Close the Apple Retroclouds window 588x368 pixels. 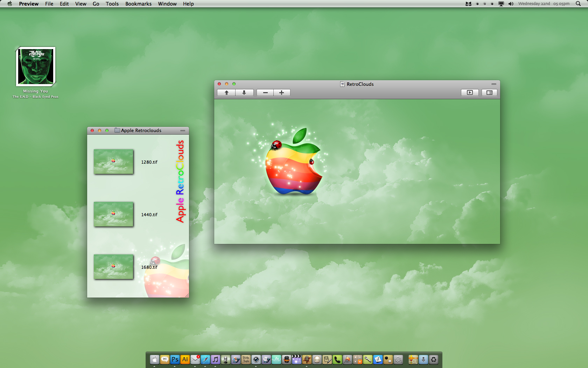click(92, 130)
